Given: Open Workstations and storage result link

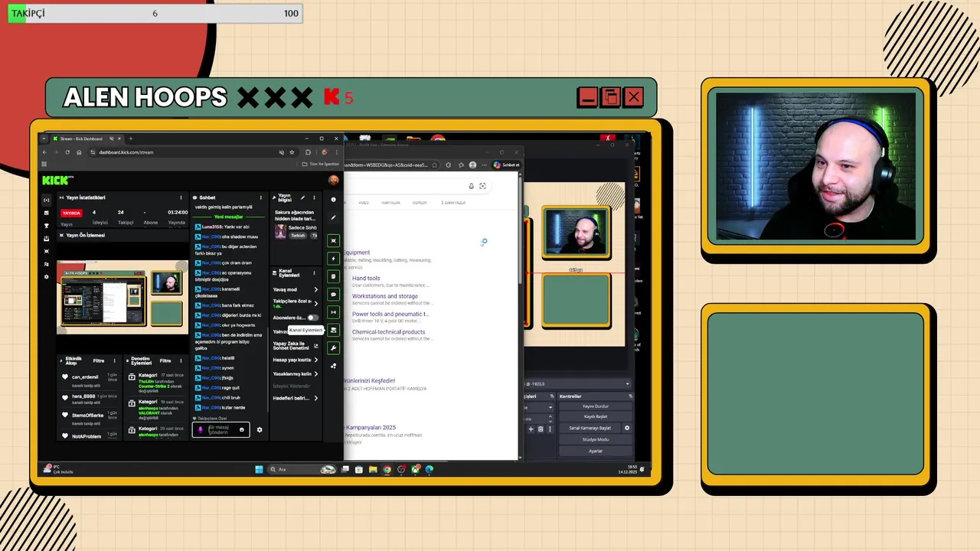Looking at the screenshot, I should (x=385, y=296).
